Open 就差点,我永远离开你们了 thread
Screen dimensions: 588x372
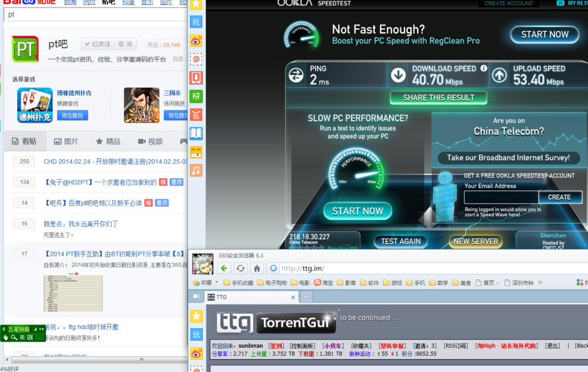click(x=81, y=224)
